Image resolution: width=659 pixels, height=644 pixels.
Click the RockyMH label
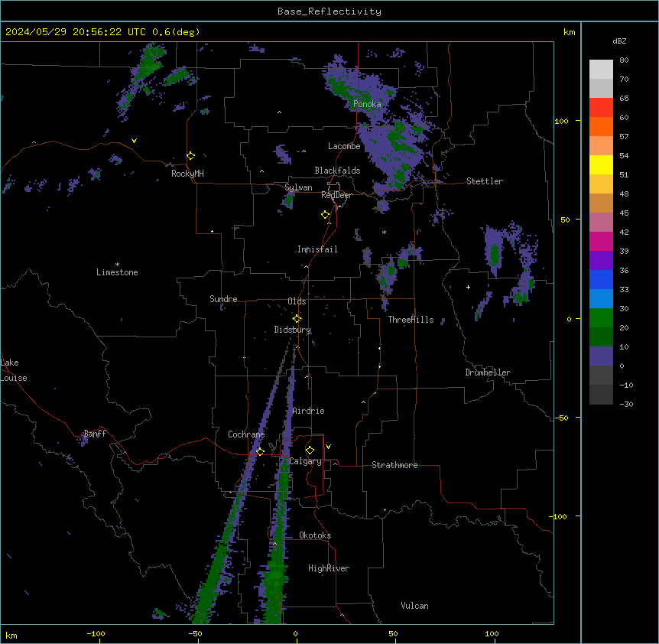[x=187, y=174]
